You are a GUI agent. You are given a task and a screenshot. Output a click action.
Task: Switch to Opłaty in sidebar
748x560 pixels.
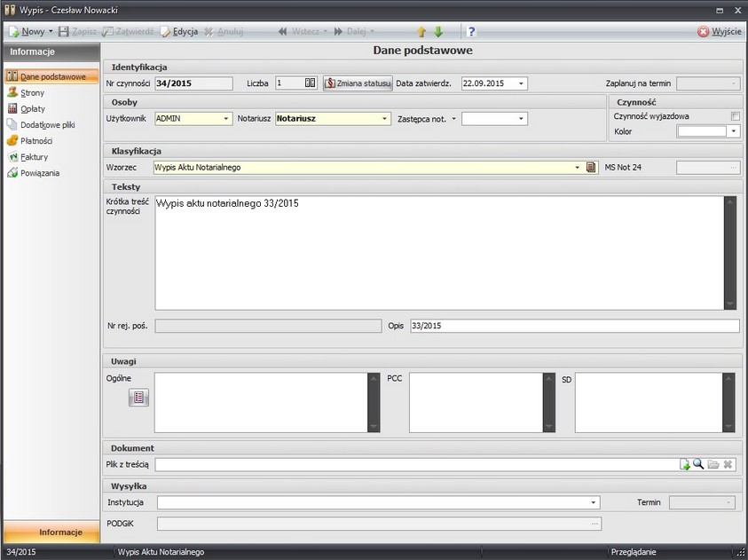(x=32, y=108)
